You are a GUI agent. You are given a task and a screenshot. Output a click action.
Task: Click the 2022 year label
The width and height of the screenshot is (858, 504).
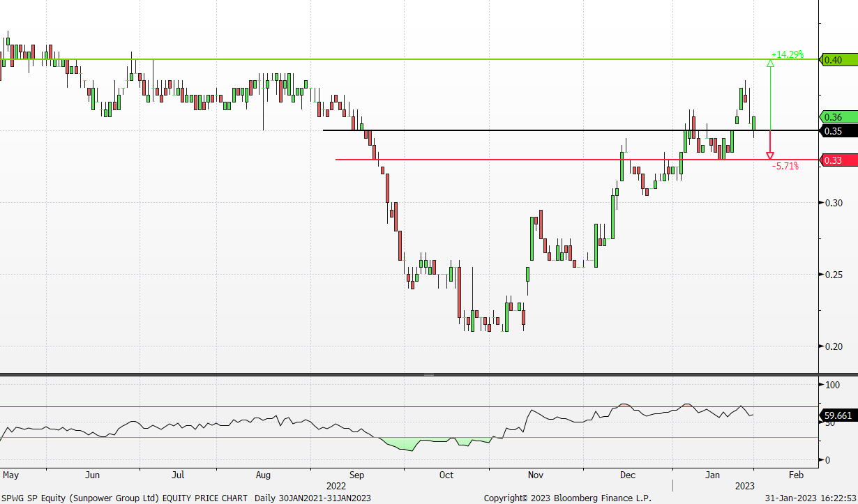click(336, 485)
